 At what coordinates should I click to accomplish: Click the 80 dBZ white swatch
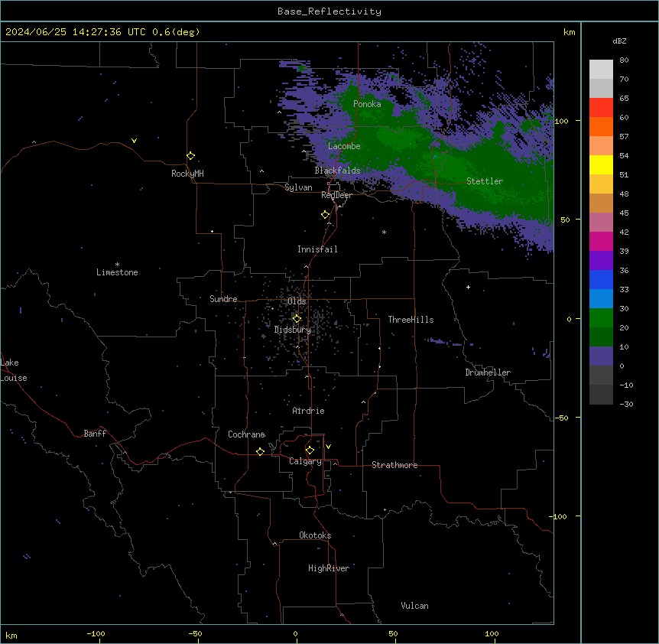[x=601, y=69]
